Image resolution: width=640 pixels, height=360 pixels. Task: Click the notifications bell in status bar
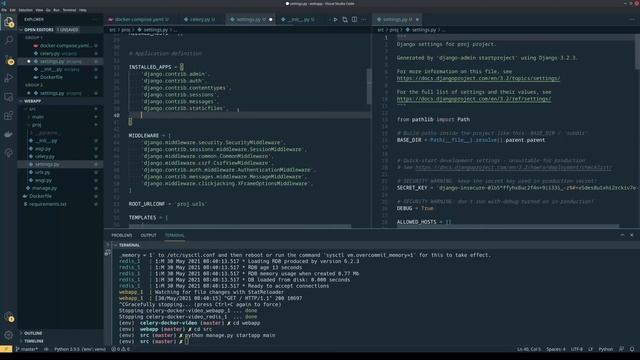click(632, 349)
